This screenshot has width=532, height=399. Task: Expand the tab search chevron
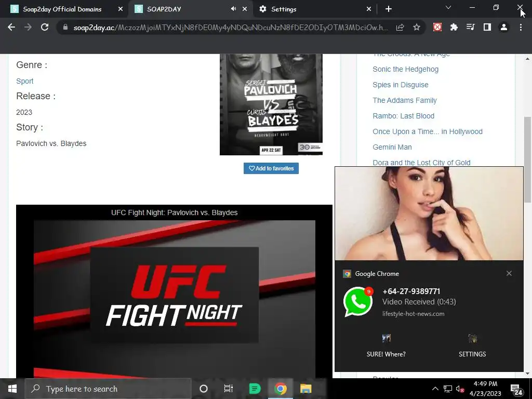[448, 7]
